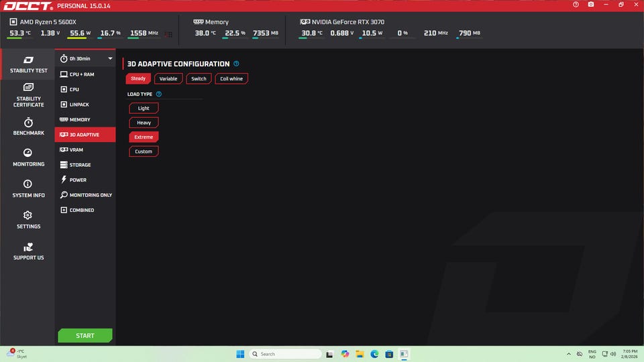Set load type to Light
644x362 pixels.
tap(144, 108)
